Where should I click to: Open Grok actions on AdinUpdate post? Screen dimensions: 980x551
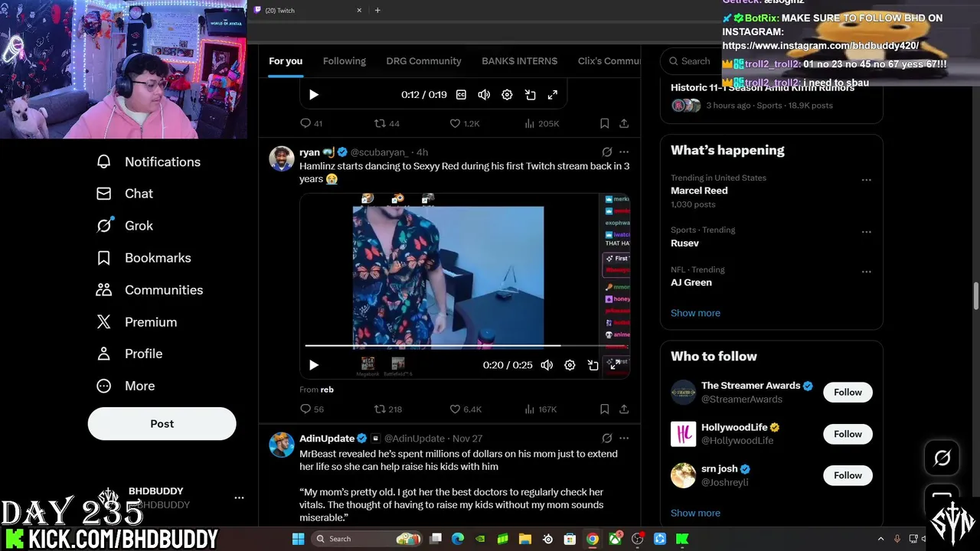606,439
